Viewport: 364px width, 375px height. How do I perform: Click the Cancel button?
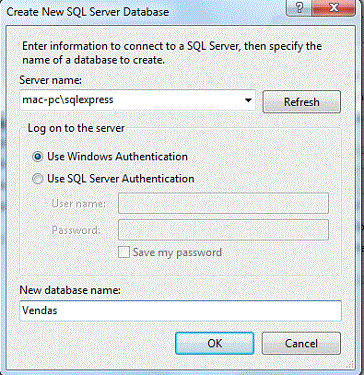point(301,343)
